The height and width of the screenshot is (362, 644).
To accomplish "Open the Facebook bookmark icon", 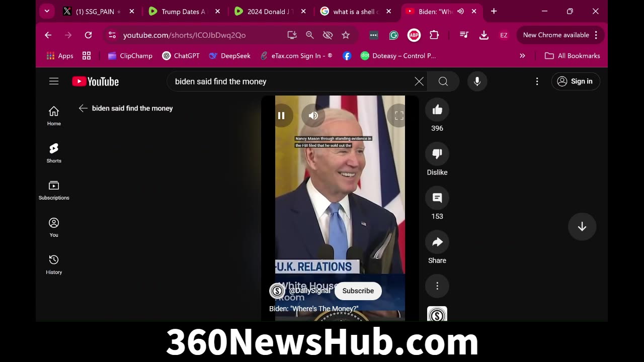I will [x=347, y=56].
